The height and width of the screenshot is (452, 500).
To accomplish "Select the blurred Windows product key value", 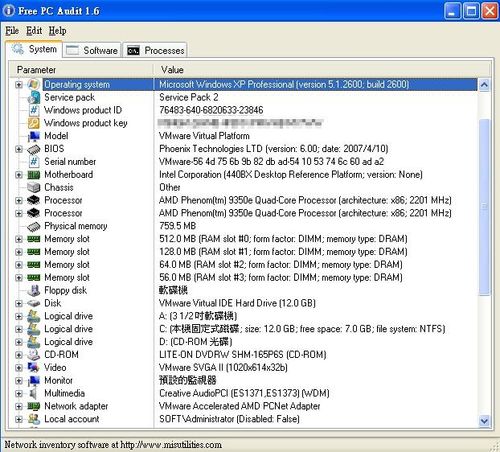I will tap(240, 123).
